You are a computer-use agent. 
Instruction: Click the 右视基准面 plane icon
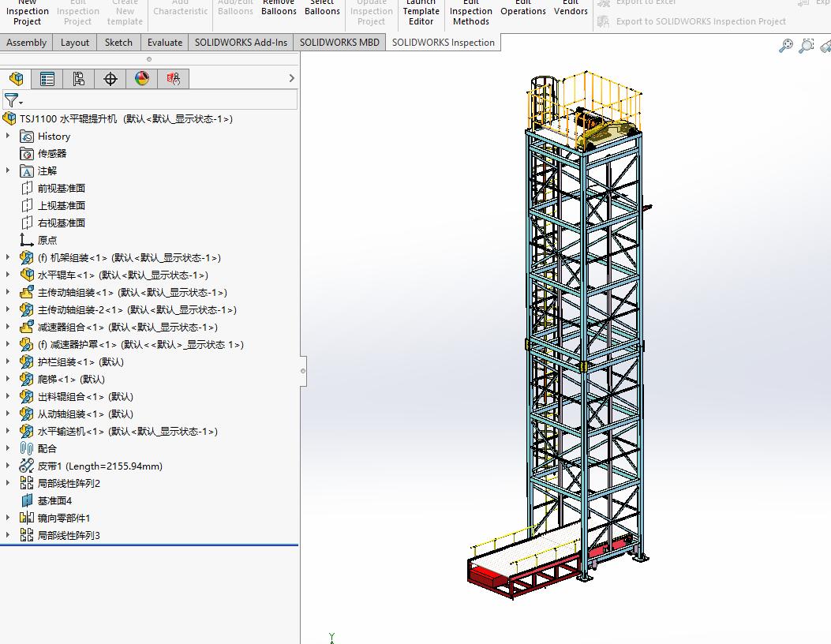[27, 223]
